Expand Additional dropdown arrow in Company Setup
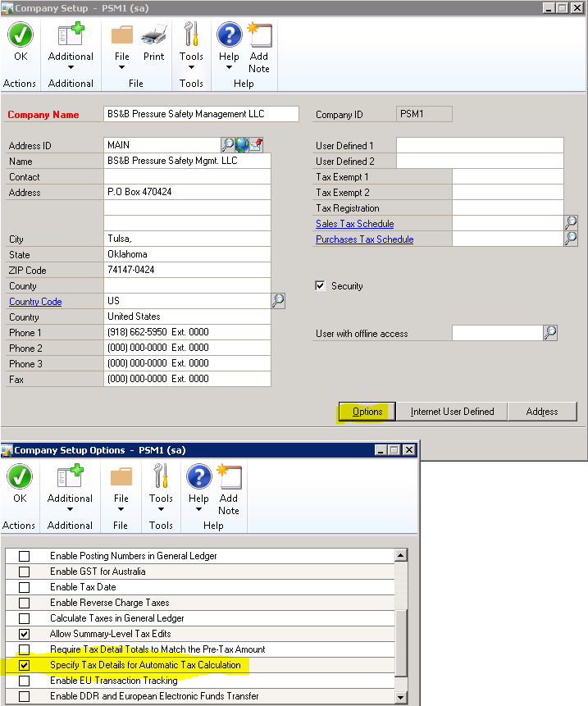588x706 pixels. (x=71, y=67)
